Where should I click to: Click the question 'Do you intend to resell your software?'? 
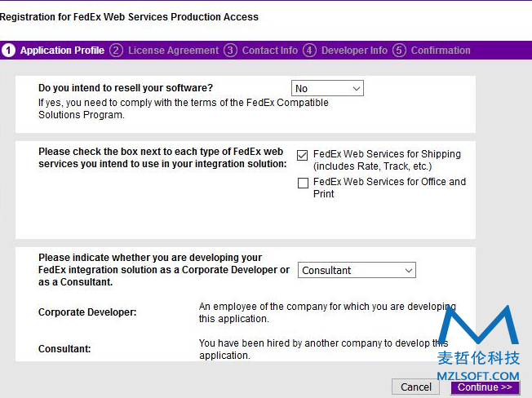(x=126, y=88)
